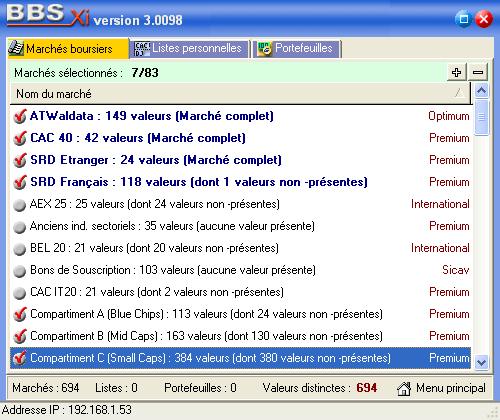
Task: Click the minus button to remove markets
Action: pos(478,72)
